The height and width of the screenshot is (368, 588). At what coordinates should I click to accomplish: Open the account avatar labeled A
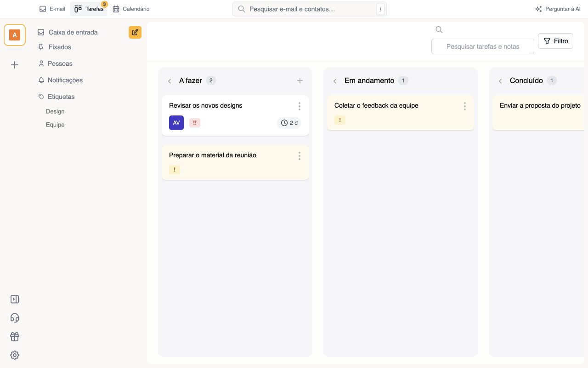tap(15, 35)
